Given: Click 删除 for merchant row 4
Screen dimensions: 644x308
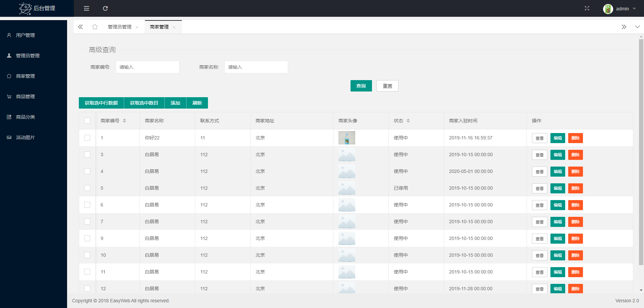Looking at the screenshot, I should tap(576, 172).
